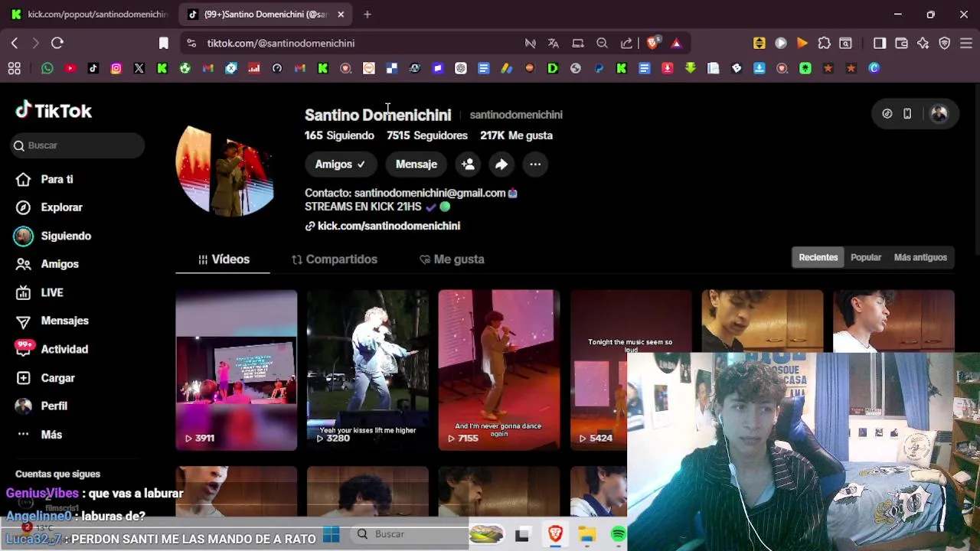Screen dimensions: 980x551
Task: Switch to the Me gusta tab
Action: 452,259
